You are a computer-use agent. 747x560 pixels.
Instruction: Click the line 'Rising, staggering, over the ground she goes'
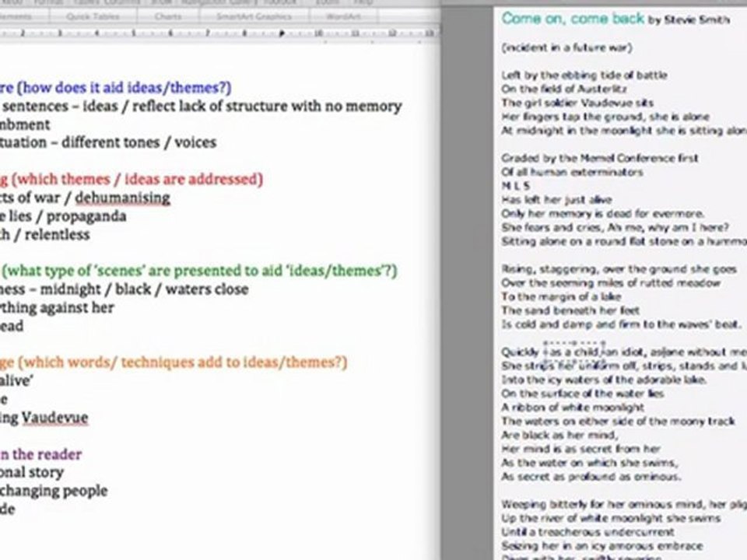coord(619,269)
